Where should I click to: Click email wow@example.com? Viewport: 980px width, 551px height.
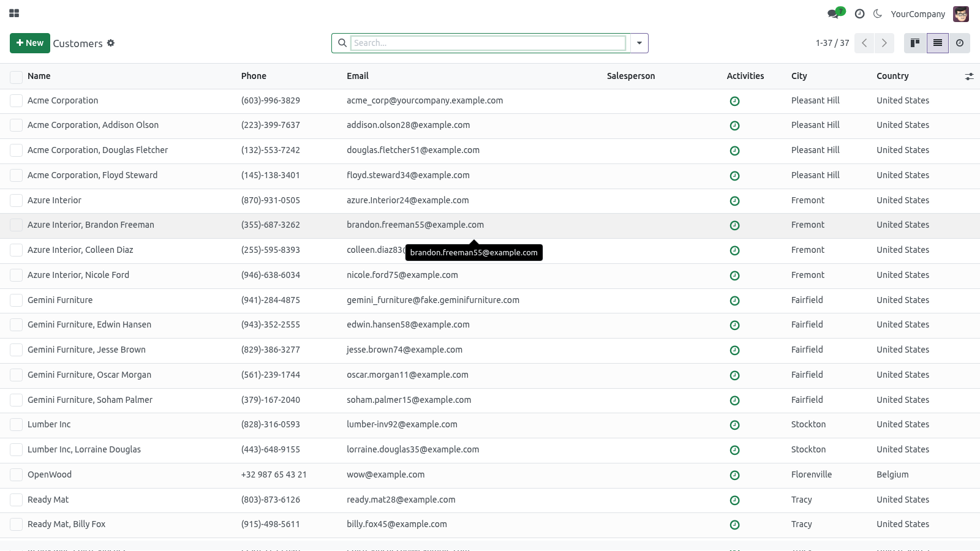click(385, 474)
